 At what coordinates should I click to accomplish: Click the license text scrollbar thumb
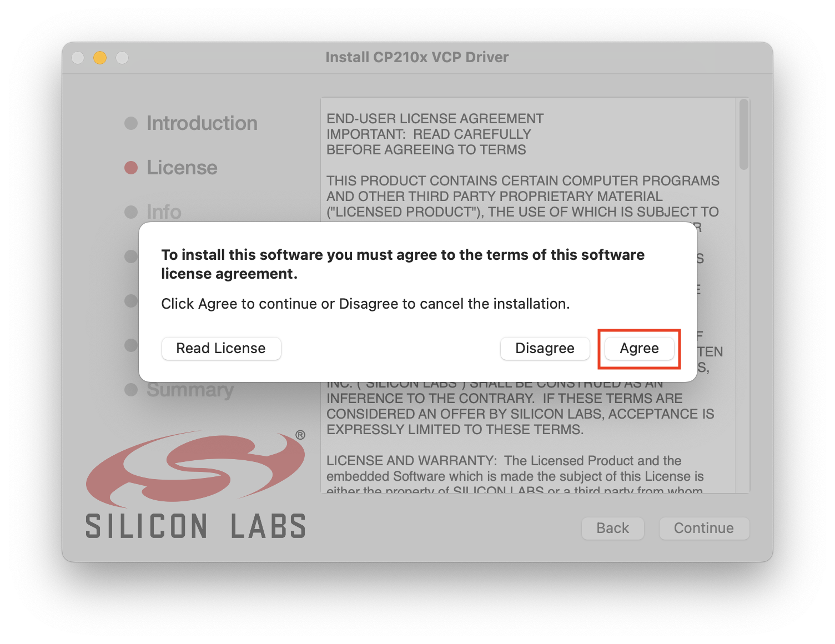(x=744, y=134)
